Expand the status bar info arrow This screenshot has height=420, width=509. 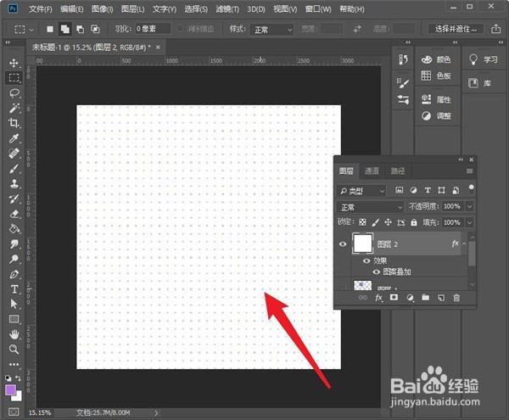156,413
